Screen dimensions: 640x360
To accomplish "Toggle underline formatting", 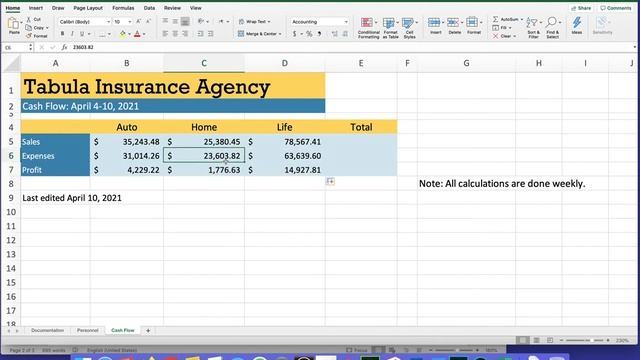I will pos(82,34).
